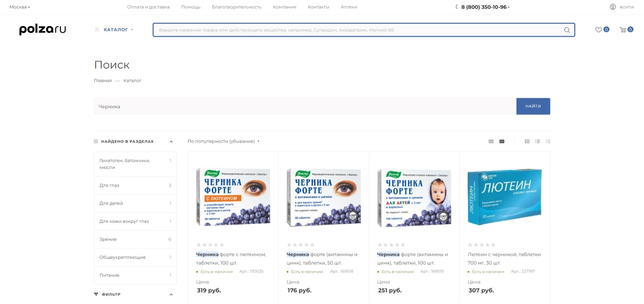The width and height of the screenshot is (644, 304).
Task: Expand the phone number dropdown arrow
Action: pos(509,7)
